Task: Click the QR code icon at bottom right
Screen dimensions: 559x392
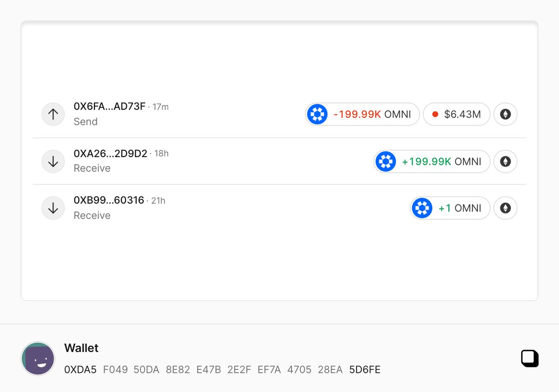Action: point(530,358)
